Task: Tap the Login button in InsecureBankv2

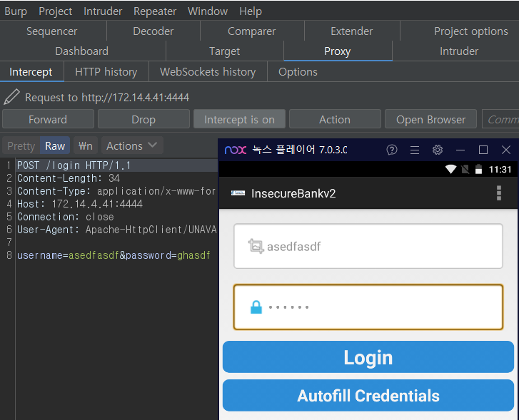Action: tap(368, 357)
